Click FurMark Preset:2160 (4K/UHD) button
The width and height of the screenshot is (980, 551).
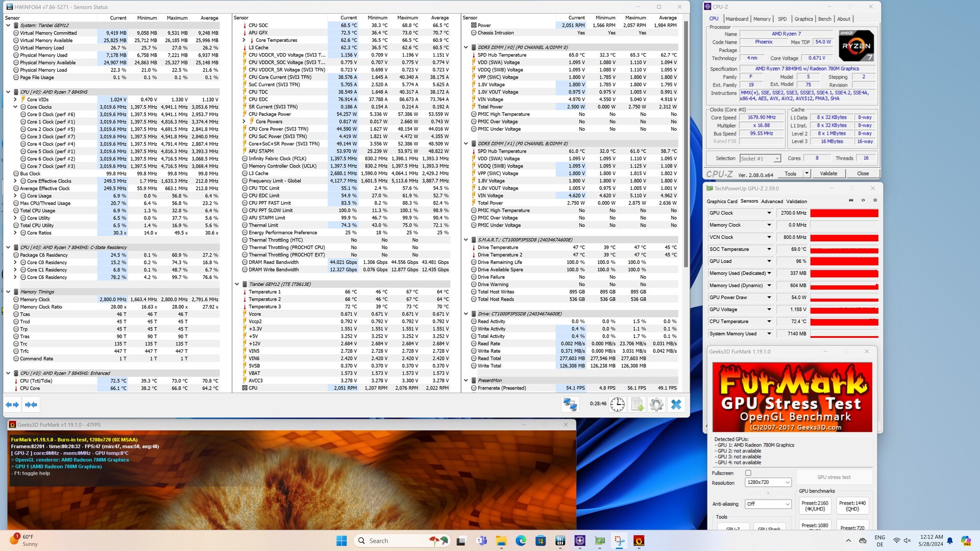815,506
